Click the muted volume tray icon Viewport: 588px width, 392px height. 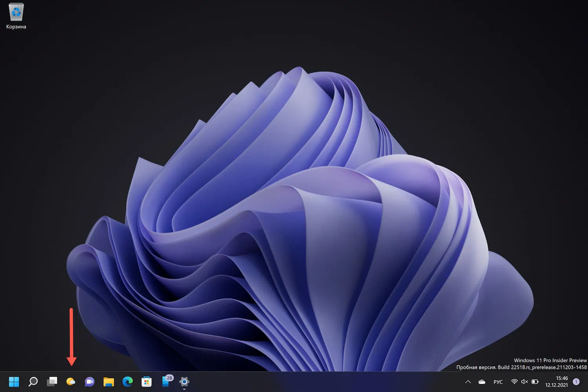click(x=524, y=382)
